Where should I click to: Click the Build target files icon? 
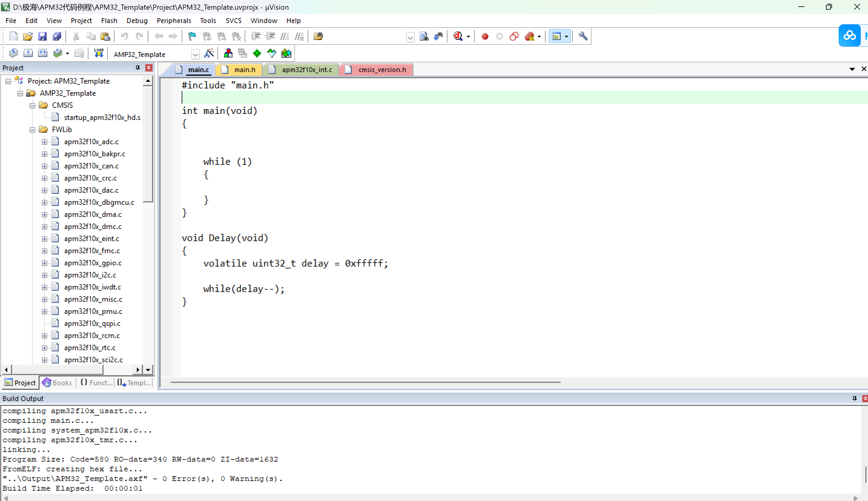[x=28, y=53]
